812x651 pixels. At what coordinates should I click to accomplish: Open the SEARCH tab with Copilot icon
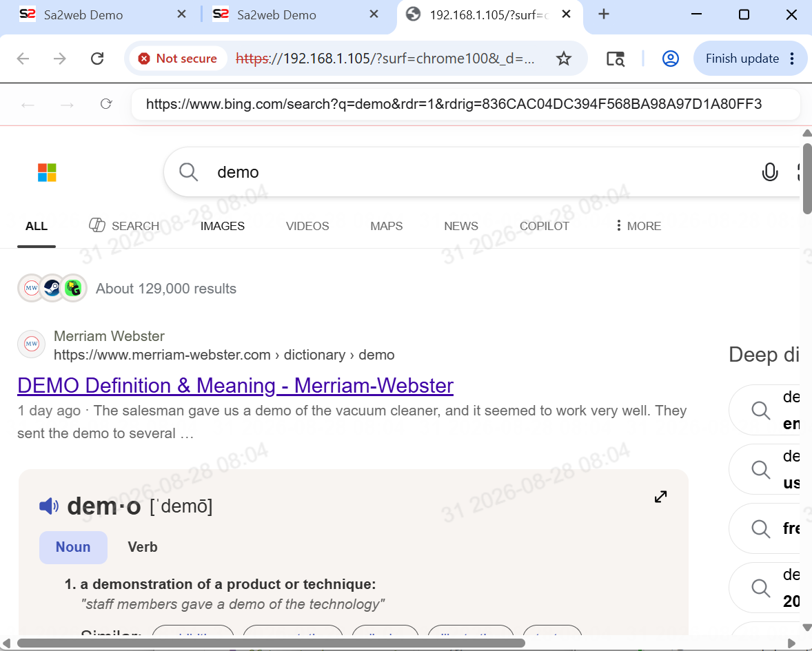[124, 226]
